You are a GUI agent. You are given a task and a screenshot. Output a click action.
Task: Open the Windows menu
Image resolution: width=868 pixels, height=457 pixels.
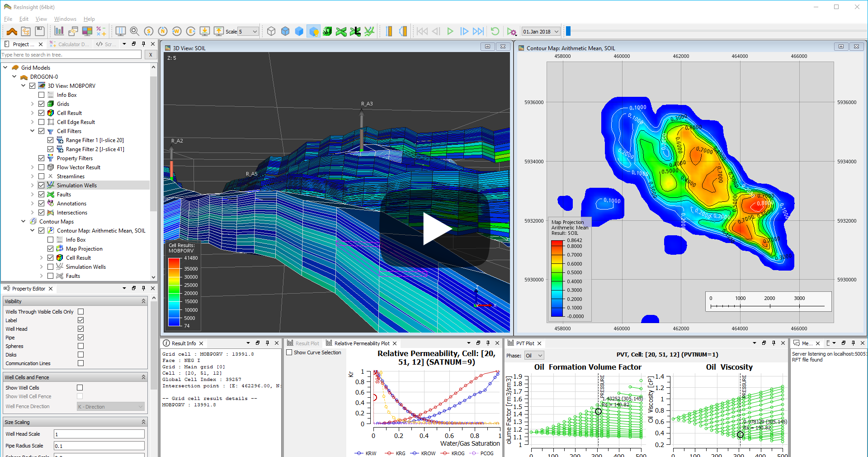65,19
